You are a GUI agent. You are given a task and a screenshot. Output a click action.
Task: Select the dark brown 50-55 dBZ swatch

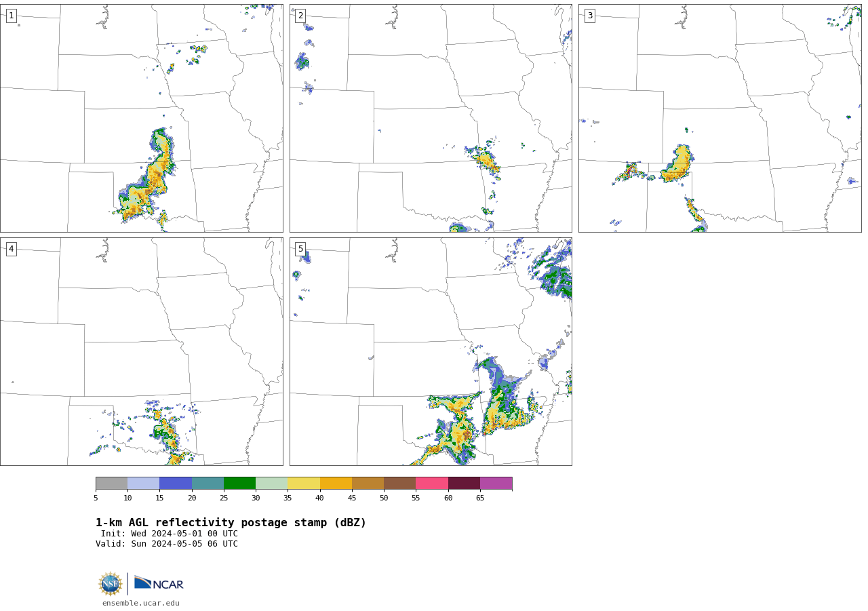(400, 484)
